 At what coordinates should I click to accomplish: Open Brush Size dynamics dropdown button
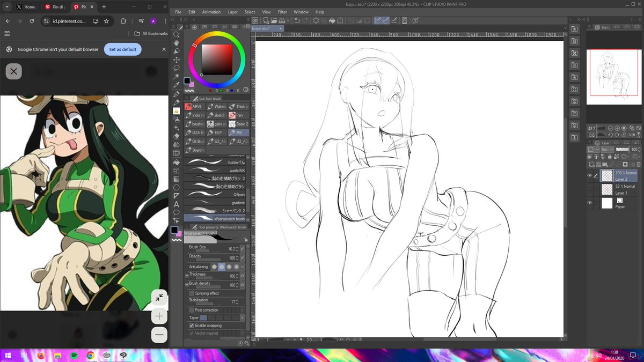tap(242, 249)
